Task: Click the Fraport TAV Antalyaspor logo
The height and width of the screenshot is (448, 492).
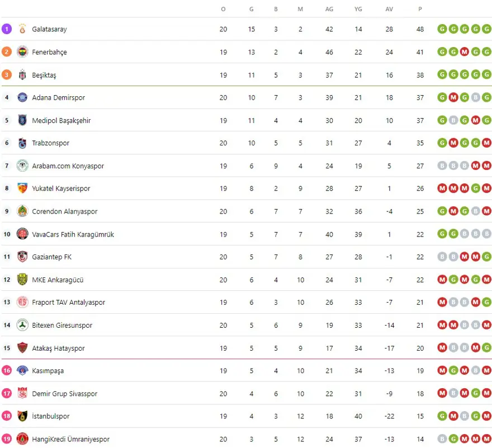Action: pyautogui.click(x=22, y=303)
